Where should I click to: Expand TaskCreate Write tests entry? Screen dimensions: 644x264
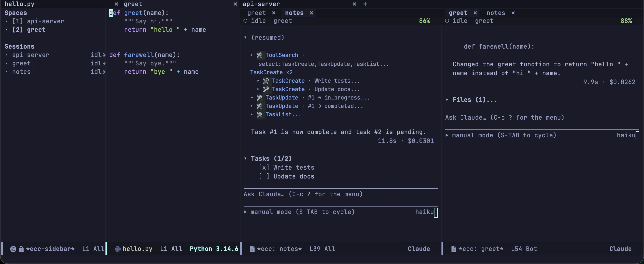258,81
